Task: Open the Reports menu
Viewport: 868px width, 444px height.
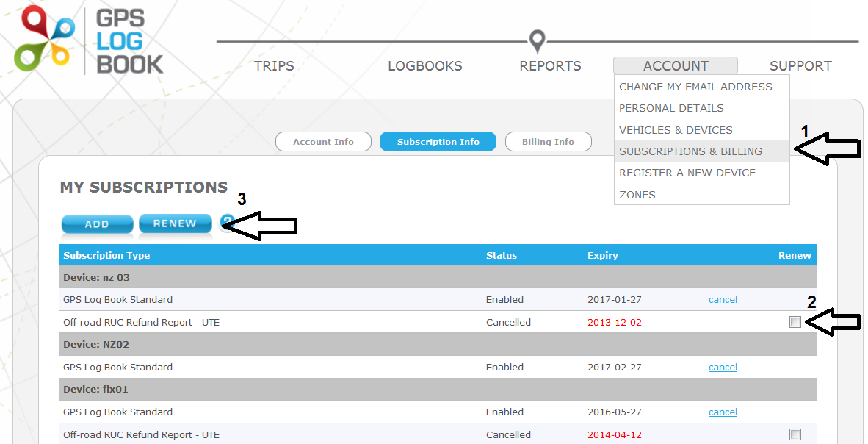Action: tap(550, 66)
